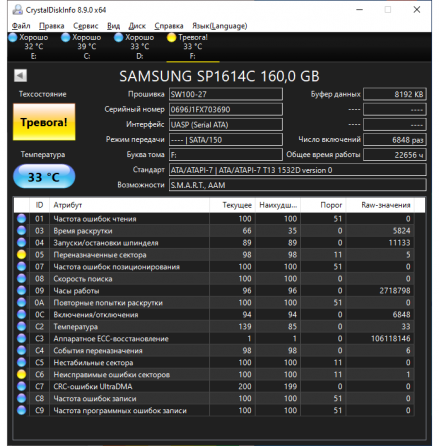
Task: Click status dot for attribute 04
Action: (21, 243)
